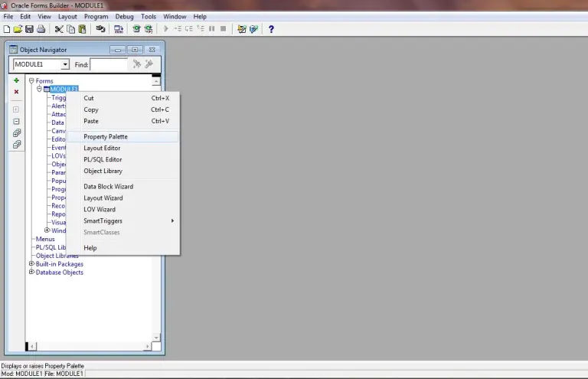
Task: Click the New form toolbar icon
Action: pos(7,29)
